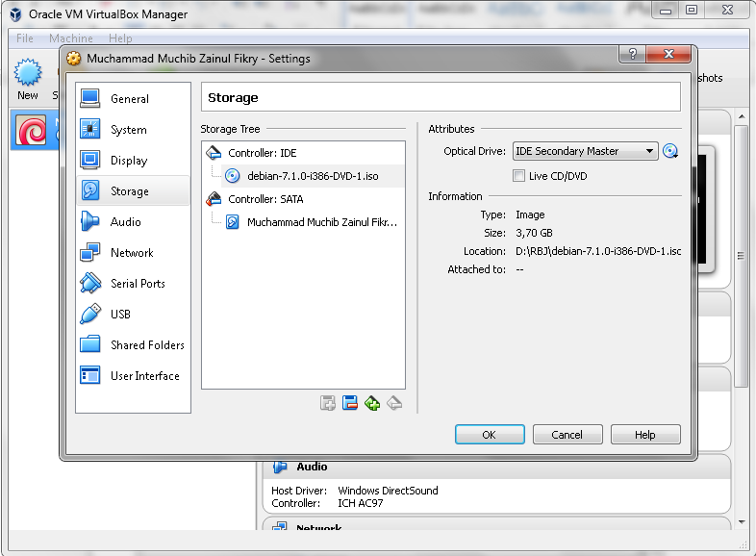The image size is (756, 556).
Task: Click the Network section header in Manager
Action: [x=318, y=526]
